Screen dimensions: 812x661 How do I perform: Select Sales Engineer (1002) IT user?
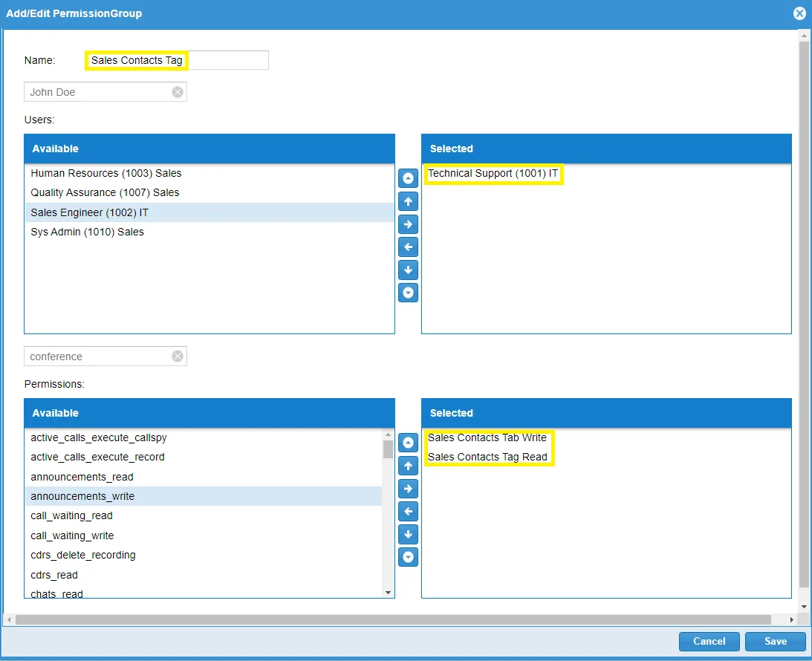(x=210, y=212)
